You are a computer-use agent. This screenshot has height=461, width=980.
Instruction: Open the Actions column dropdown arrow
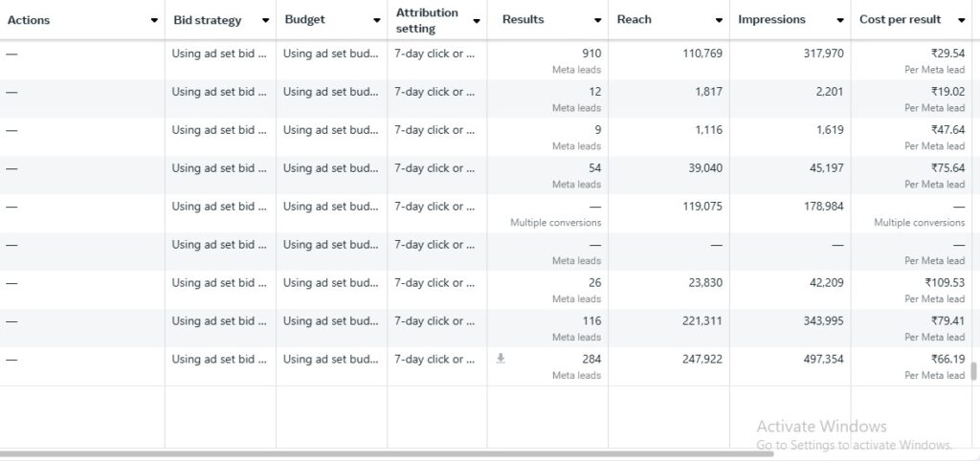tap(154, 20)
